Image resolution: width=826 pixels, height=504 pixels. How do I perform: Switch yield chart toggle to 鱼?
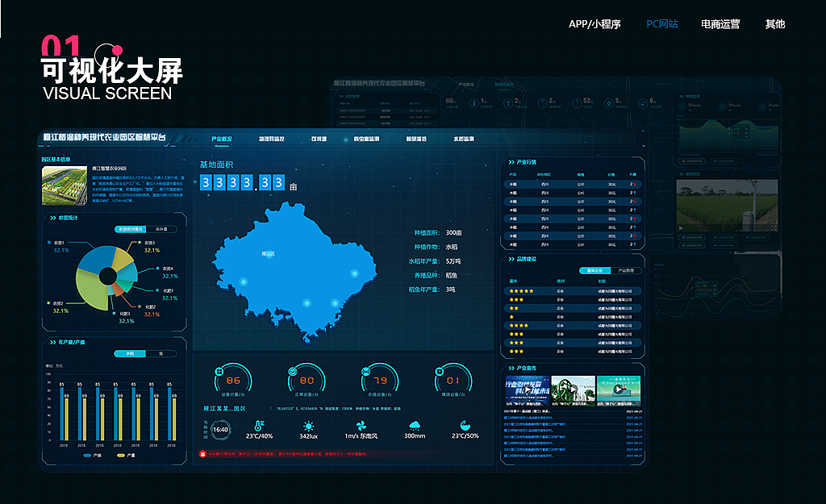coord(161,353)
